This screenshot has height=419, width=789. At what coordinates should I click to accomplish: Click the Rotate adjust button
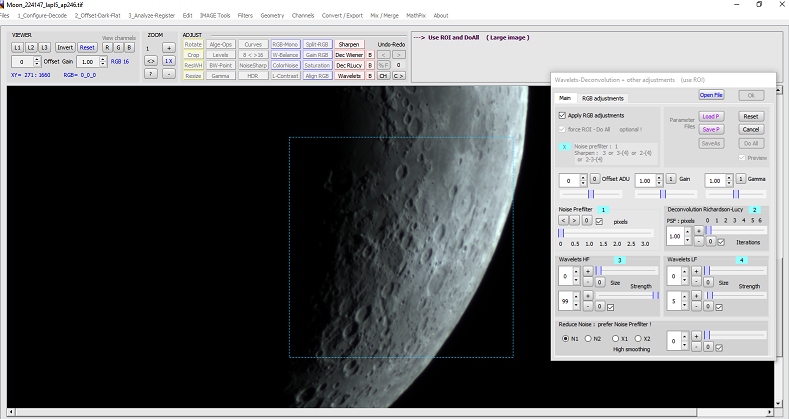(193, 45)
